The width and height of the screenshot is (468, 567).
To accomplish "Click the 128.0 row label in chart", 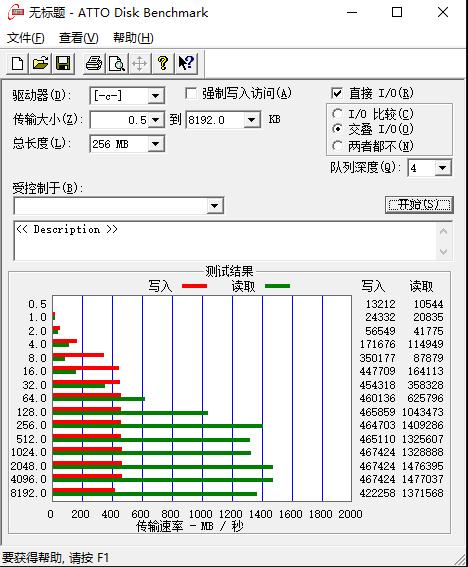I will pos(31,412).
